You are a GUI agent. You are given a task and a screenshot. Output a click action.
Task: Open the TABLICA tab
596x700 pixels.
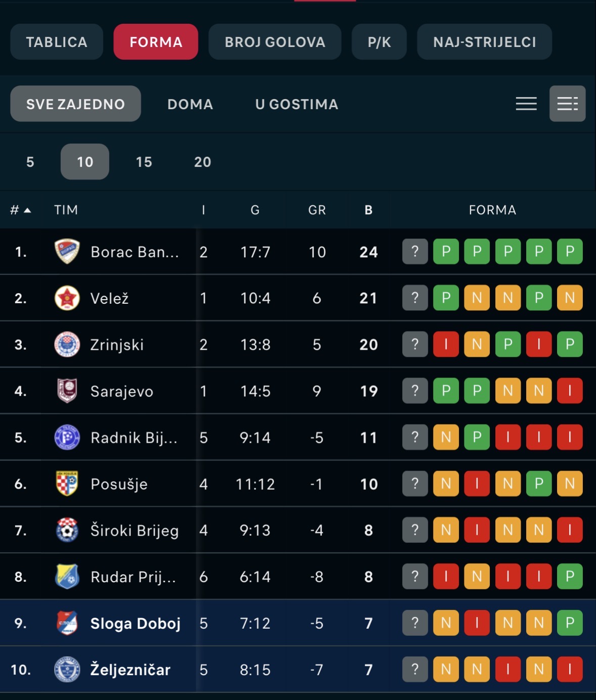coord(57,42)
